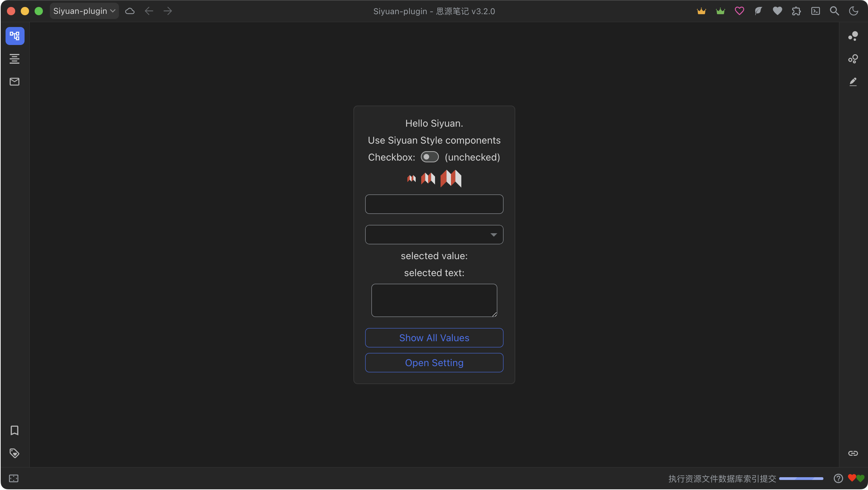Toggle the Checkbox switch on
Screen dimensions: 868x490
click(x=430, y=157)
